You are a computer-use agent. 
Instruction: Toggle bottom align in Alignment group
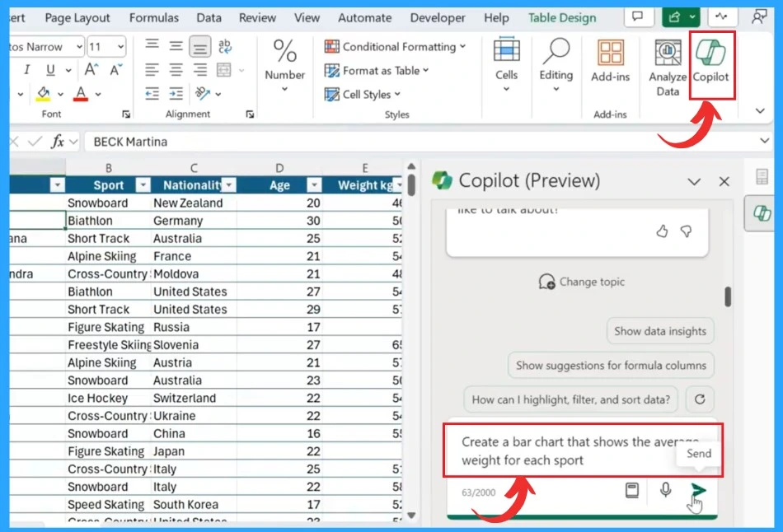(x=199, y=47)
